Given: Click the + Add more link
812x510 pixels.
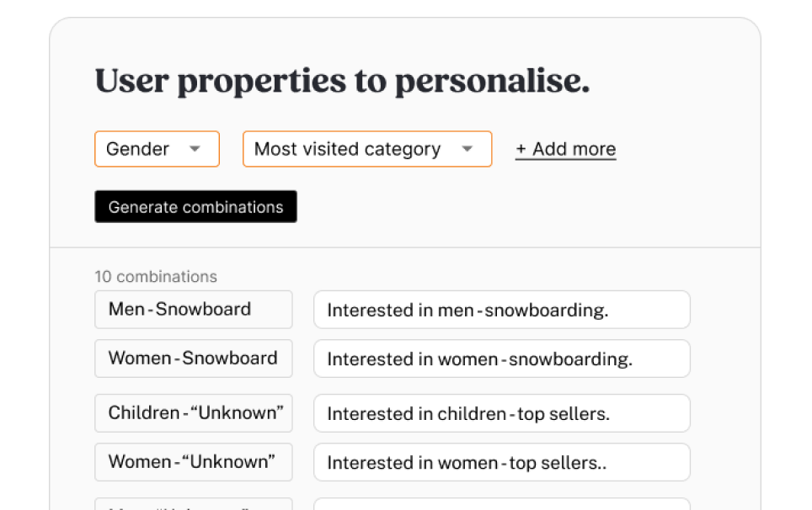Looking at the screenshot, I should pyautogui.click(x=565, y=150).
